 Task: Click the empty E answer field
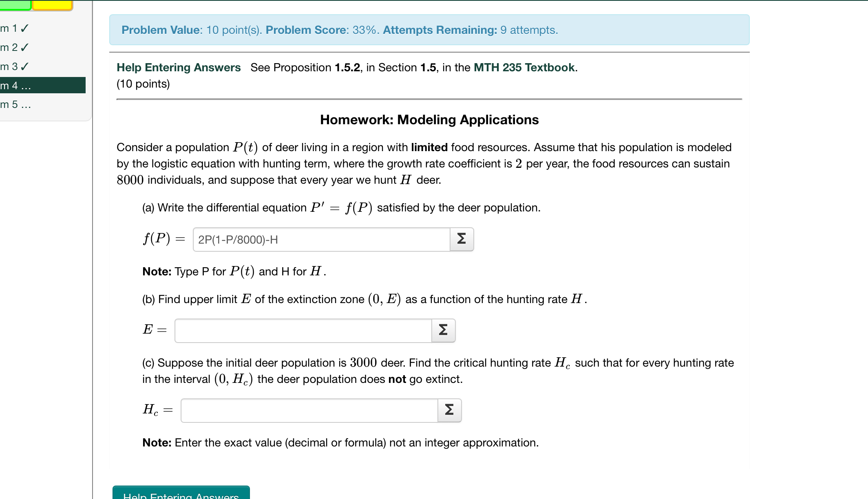302,330
